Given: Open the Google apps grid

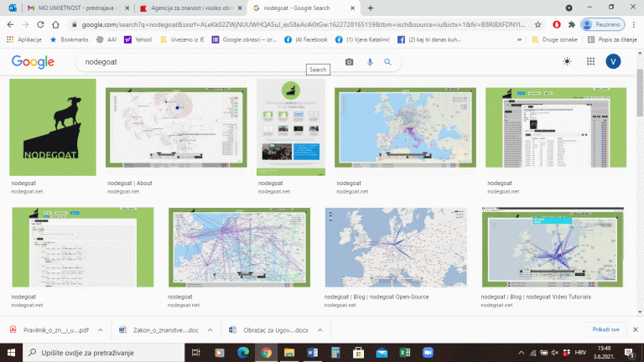Looking at the screenshot, I should pyautogui.click(x=590, y=61).
